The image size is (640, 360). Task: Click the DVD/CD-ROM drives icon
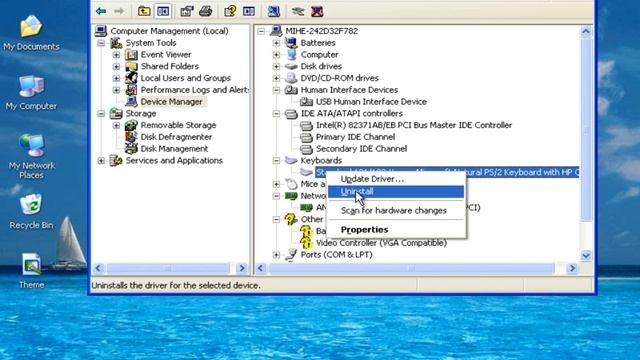coord(291,78)
